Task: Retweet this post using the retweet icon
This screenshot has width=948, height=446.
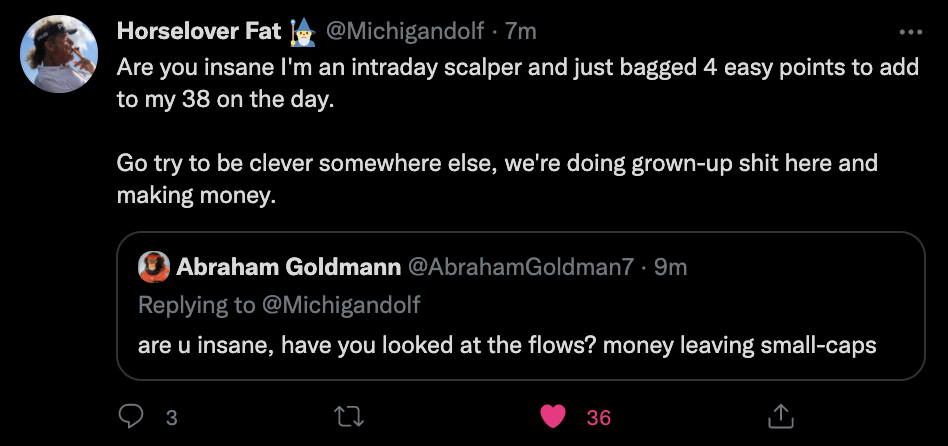Action: click(349, 416)
